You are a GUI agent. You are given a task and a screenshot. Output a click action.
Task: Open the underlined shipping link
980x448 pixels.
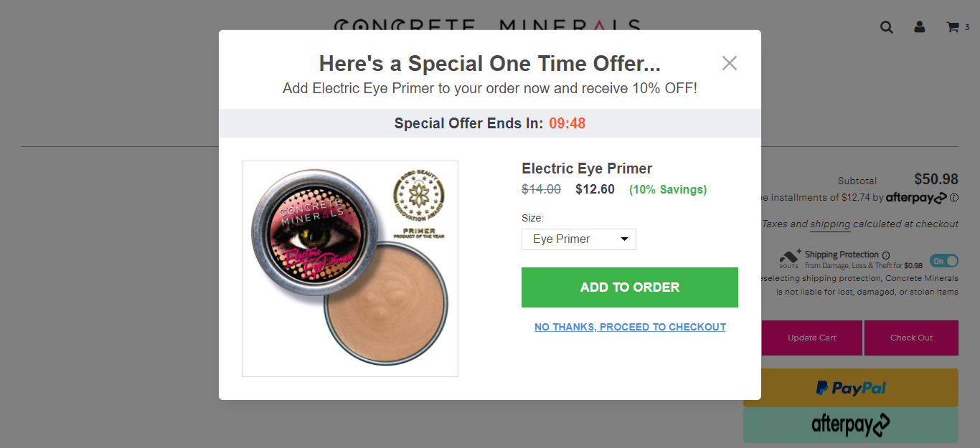[830, 224]
